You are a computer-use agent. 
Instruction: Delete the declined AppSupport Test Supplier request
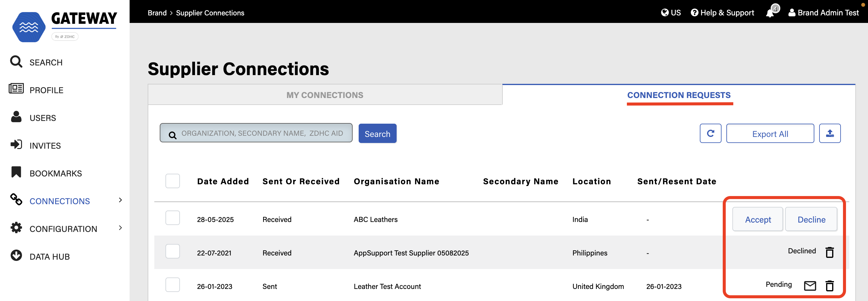click(x=830, y=252)
